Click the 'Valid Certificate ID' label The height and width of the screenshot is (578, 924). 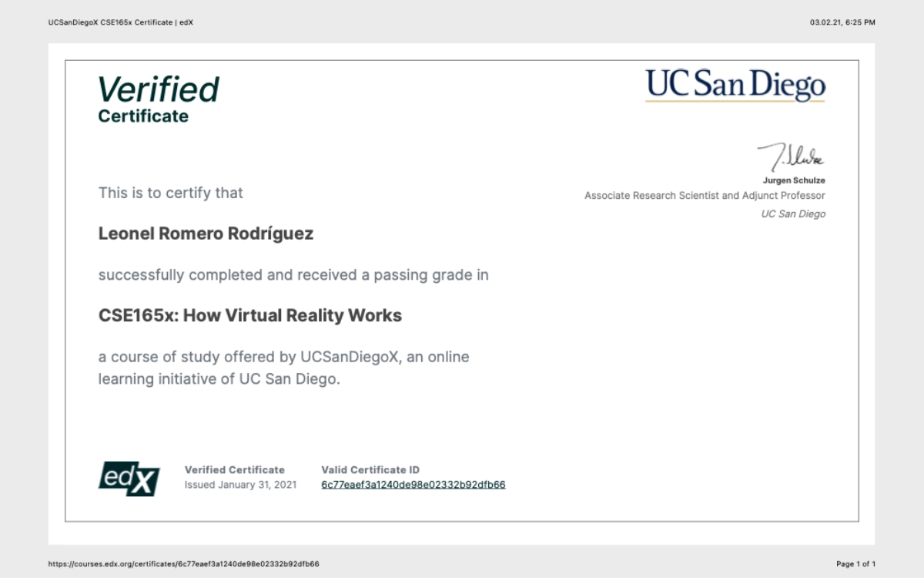(370, 469)
